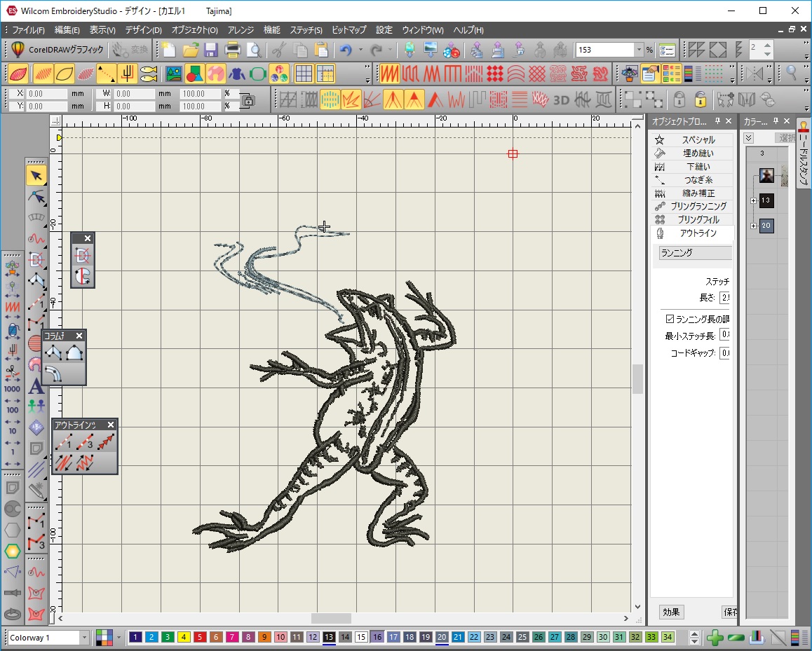The image size is (812, 651).
Task: Open the Special properties tab
Action: (692, 139)
